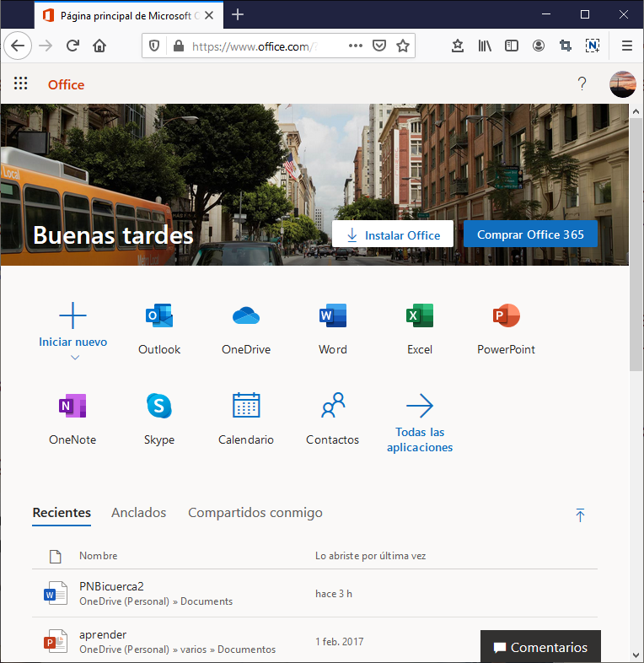Click the Iniciar nuevo plus icon
The width and height of the screenshot is (644, 663).
72,315
